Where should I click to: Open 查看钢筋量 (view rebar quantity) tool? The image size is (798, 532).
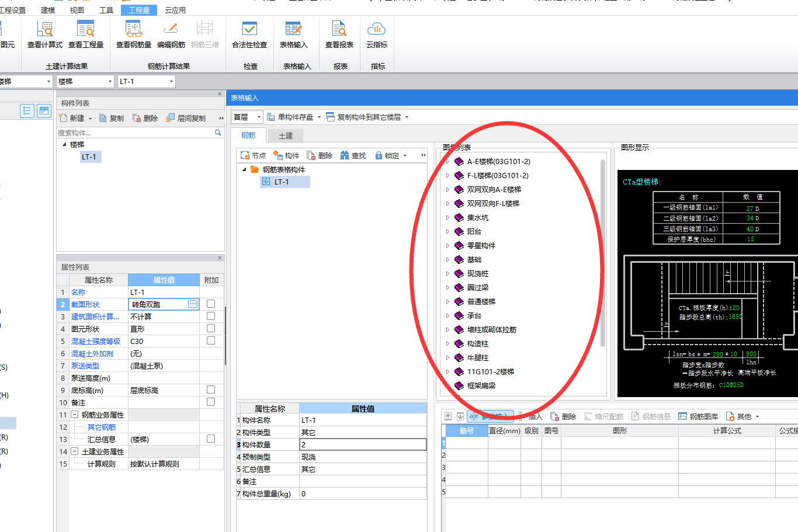pos(134,34)
